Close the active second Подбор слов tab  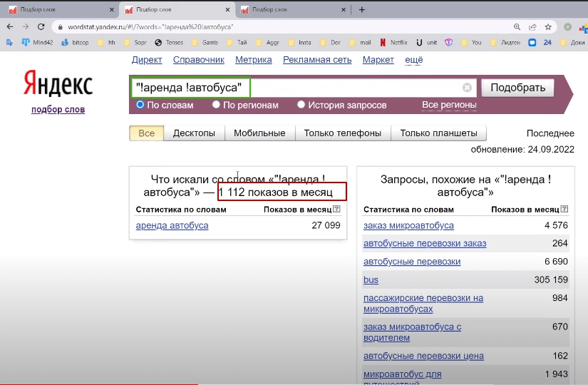227,10
